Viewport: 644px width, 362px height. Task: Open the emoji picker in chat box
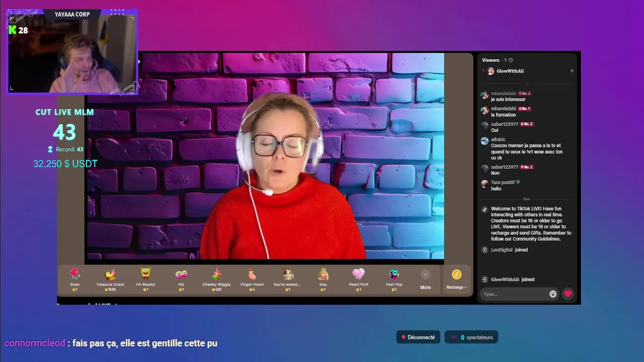[553, 294]
